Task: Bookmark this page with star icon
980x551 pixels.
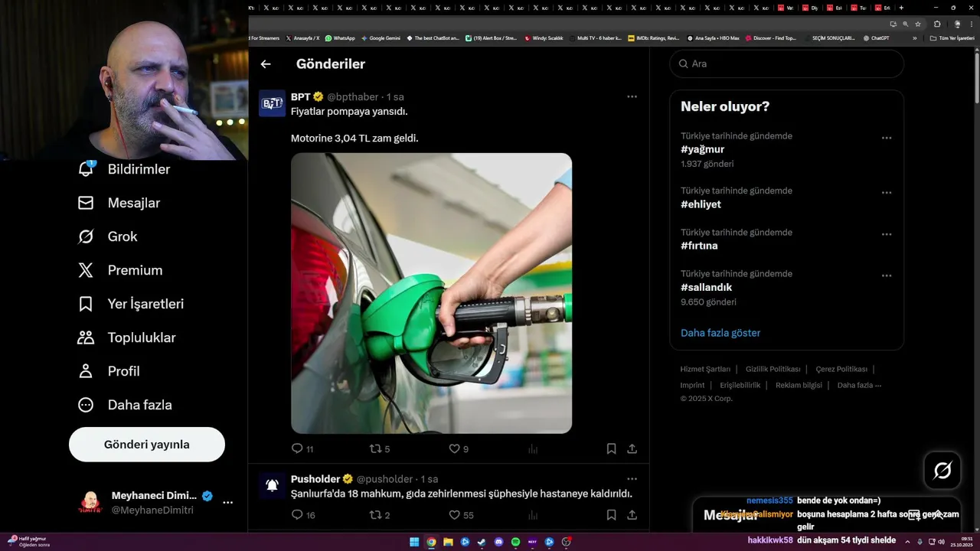Action: click(918, 24)
